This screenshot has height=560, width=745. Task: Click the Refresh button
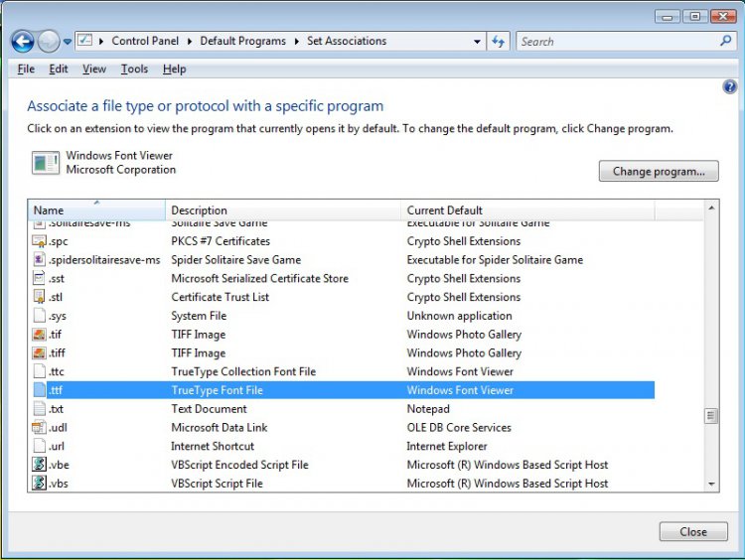(x=498, y=42)
